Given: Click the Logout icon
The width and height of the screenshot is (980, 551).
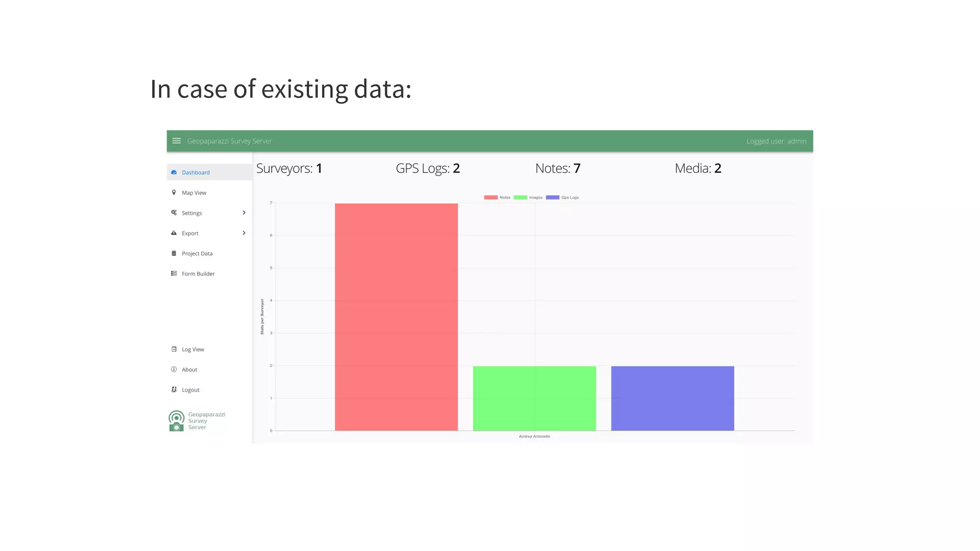Looking at the screenshot, I should [174, 390].
